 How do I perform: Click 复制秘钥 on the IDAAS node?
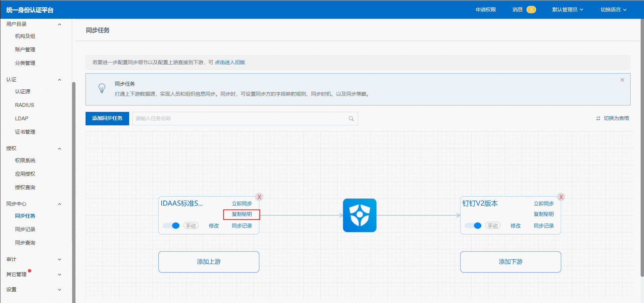tap(241, 214)
